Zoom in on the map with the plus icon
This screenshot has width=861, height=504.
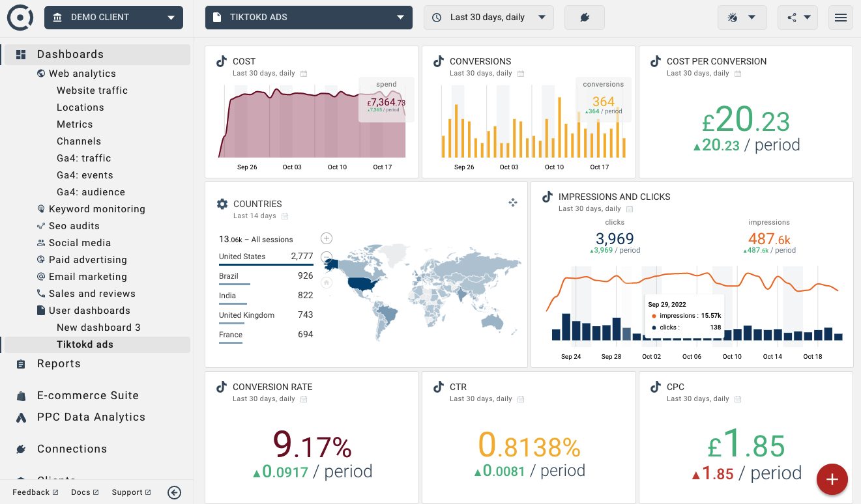click(x=327, y=238)
